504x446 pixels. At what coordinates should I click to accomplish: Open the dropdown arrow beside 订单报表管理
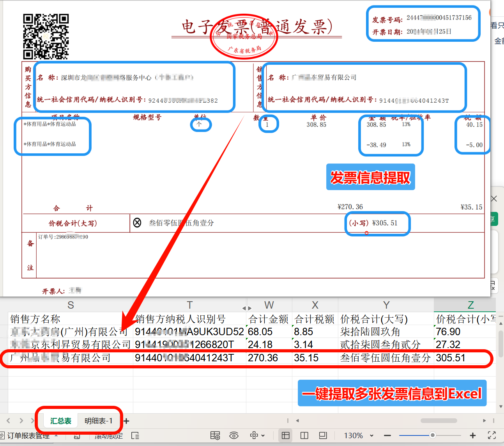(56, 436)
